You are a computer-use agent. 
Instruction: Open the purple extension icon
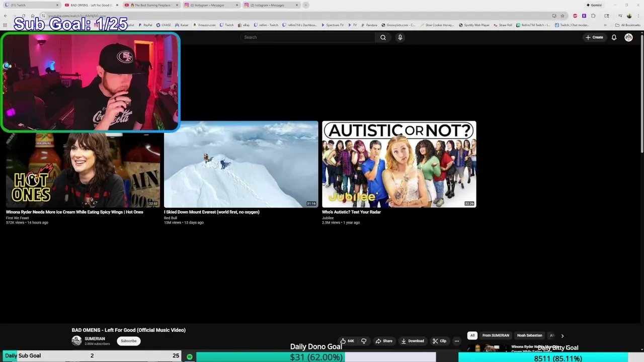584,16
